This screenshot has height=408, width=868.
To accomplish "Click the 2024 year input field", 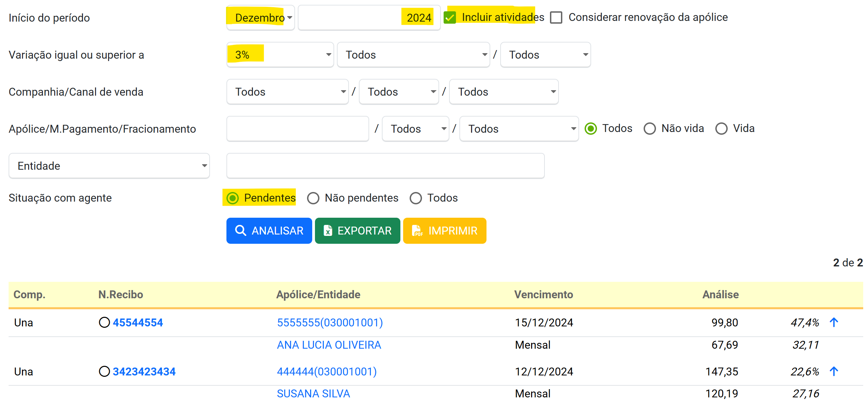I will (x=369, y=18).
